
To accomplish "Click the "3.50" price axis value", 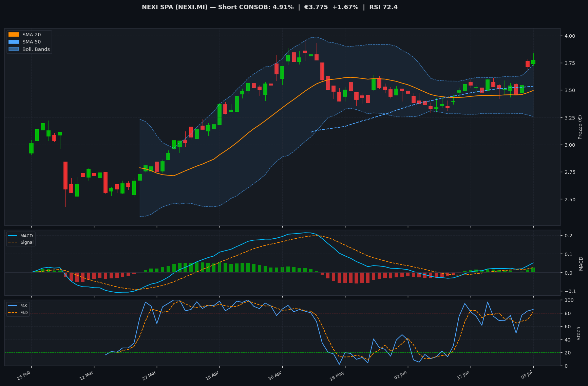I will click(x=569, y=90).
